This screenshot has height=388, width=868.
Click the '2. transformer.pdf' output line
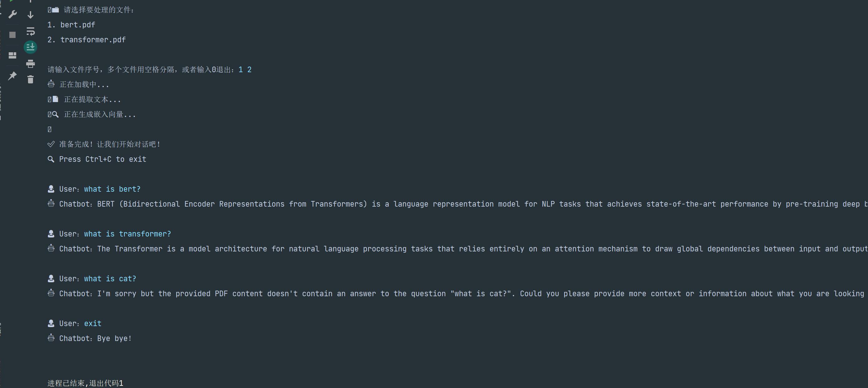click(x=87, y=40)
